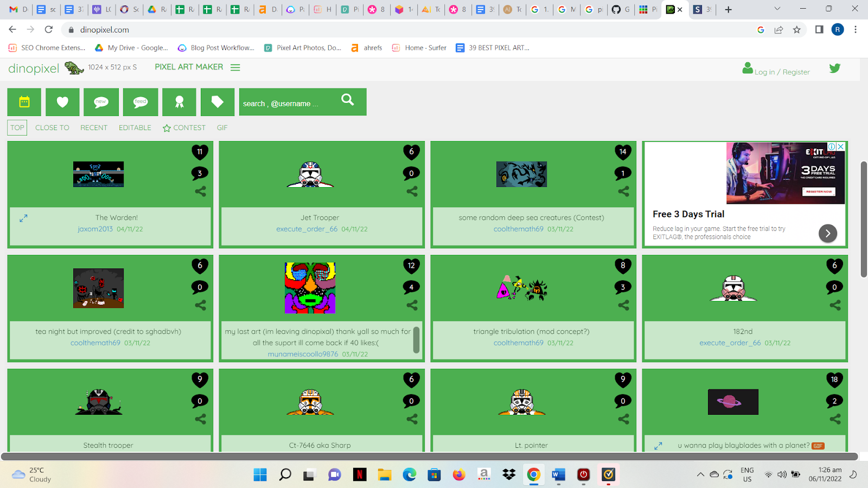Show hidden system tray icons
Image resolution: width=868 pixels, height=488 pixels.
(x=700, y=475)
